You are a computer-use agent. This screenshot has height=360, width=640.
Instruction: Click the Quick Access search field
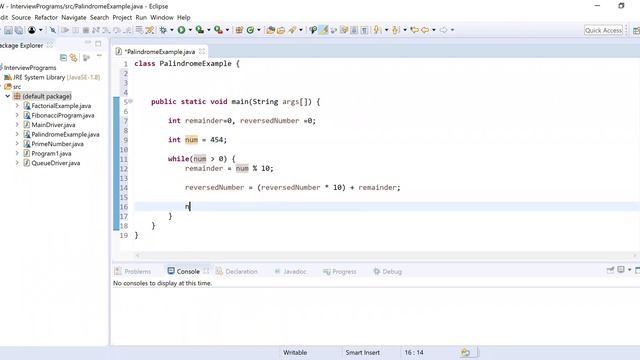click(603, 30)
